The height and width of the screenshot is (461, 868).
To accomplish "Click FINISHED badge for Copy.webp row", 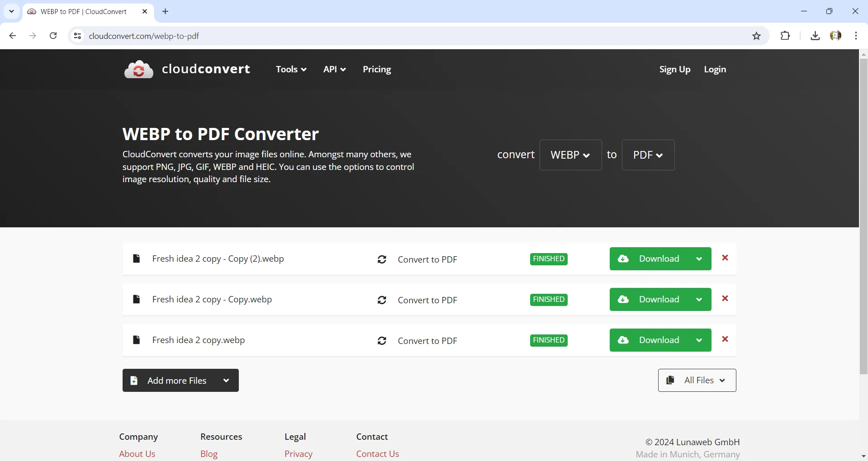I will 549,300.
